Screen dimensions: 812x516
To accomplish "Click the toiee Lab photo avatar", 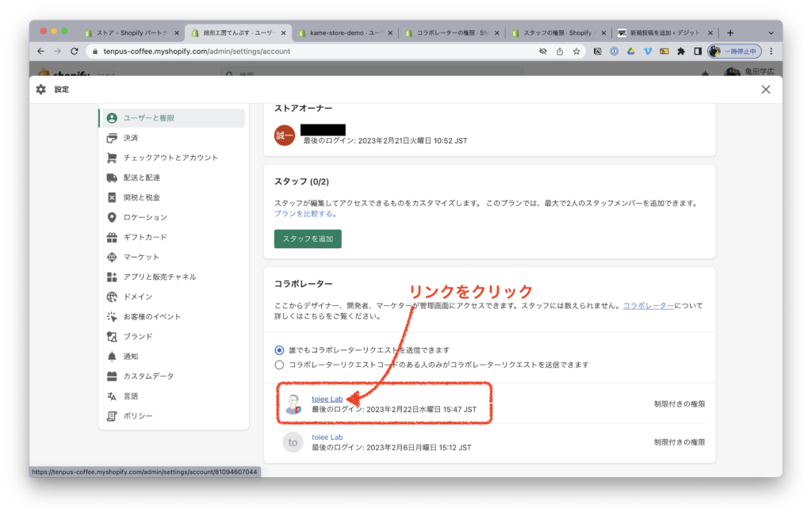I will click(293, 404).
